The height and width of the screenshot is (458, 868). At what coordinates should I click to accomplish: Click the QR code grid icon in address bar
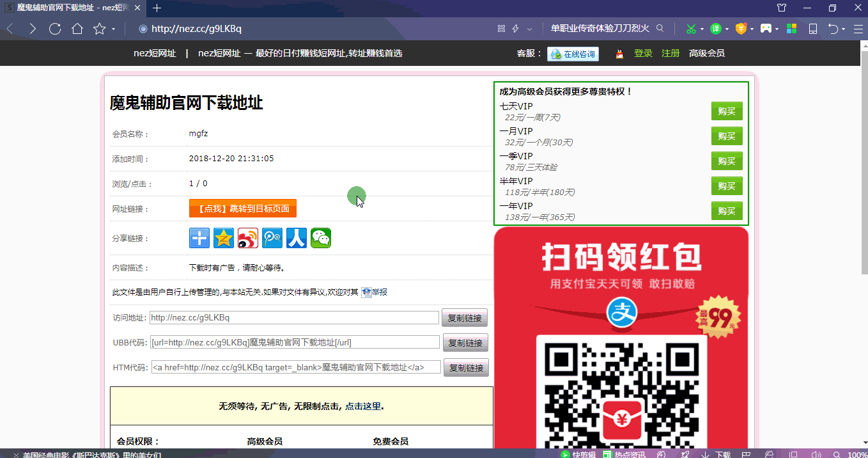click(x=501, y=29)
